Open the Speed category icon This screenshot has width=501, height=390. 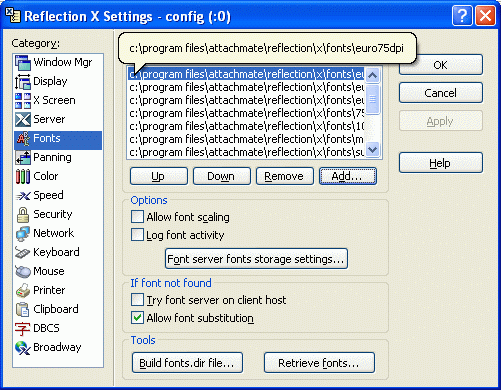click(x=23, y=196)
